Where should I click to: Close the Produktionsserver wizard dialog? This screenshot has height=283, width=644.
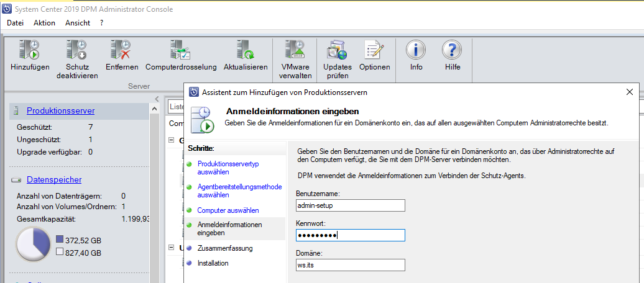(x=629, y=92)
